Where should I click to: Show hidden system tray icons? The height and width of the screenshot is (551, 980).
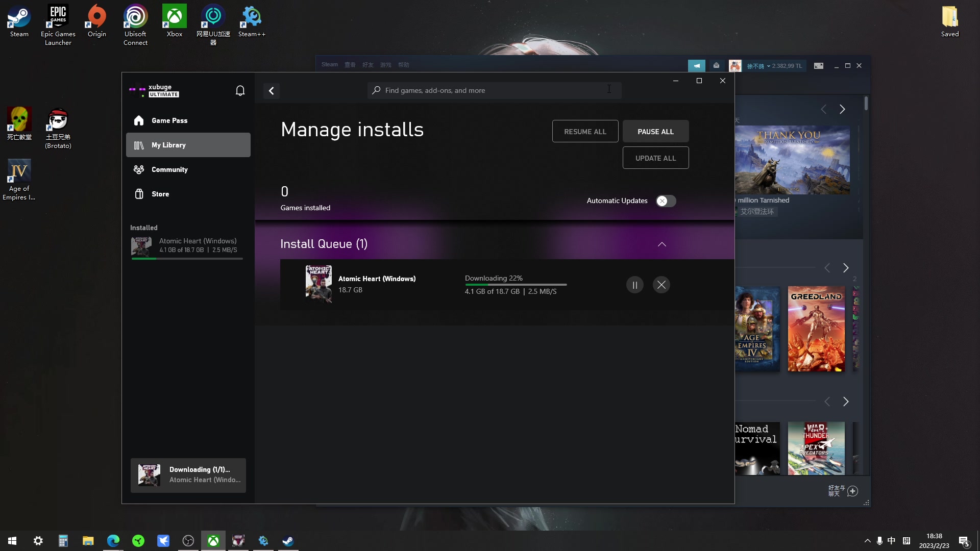point(867,541)
